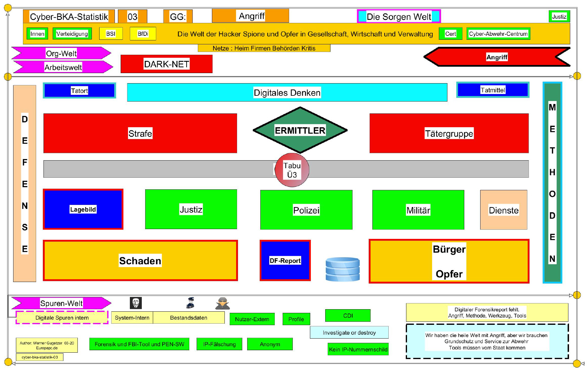Click the blue database cylinder icon
Viewport: 588px width, 371px height.
coord(342,269)
